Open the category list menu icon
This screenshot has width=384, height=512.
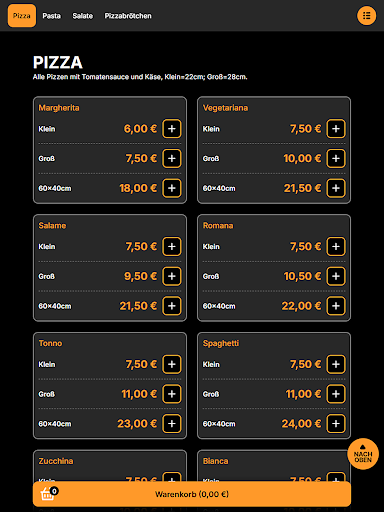click(366, 16)
